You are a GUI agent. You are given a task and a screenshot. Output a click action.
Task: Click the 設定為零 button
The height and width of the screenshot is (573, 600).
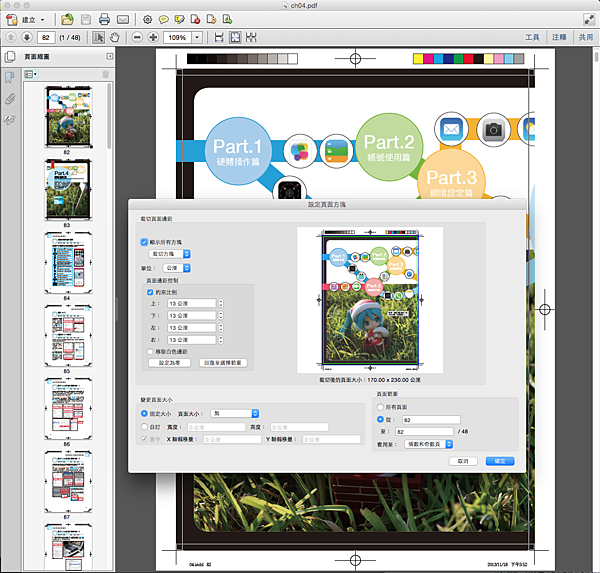tap(168, 363)
